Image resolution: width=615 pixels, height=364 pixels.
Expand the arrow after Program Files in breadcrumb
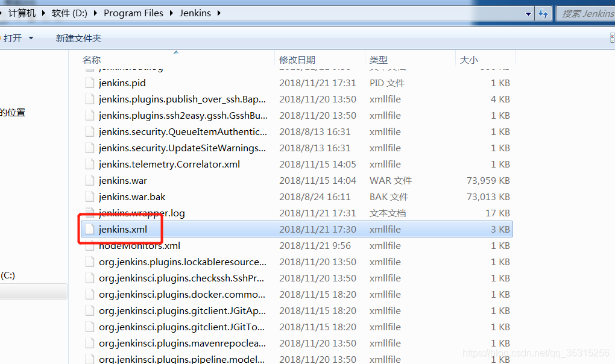[x=171, y=13]
